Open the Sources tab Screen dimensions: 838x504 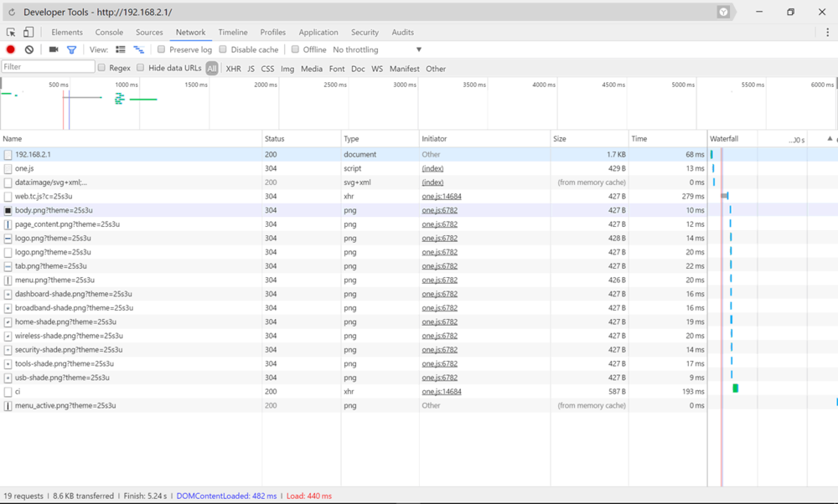149,32
